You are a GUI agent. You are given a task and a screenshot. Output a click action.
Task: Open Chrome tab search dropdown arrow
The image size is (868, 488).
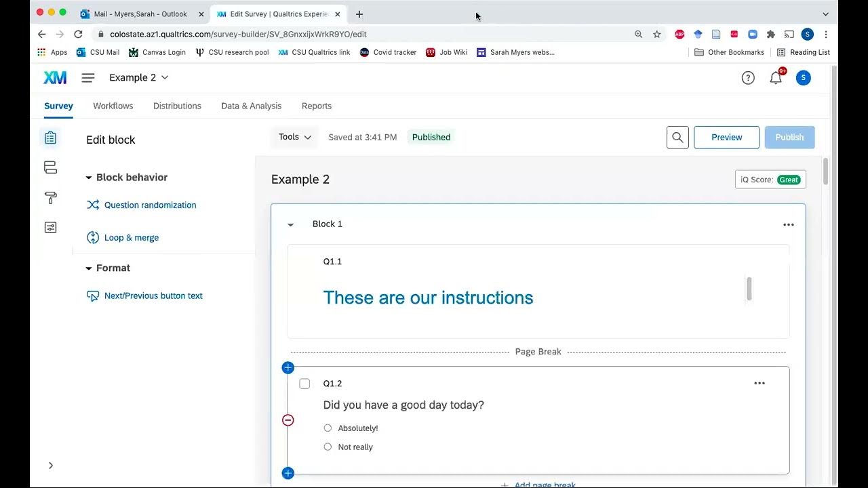(825, 14)
